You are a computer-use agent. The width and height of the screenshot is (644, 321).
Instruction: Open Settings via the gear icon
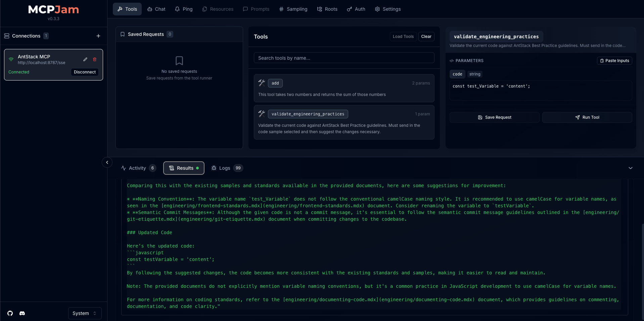377,9
